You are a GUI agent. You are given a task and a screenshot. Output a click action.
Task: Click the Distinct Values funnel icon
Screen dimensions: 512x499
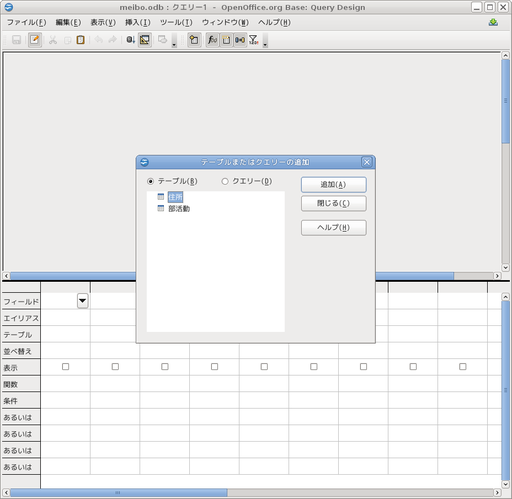(254, 40)
